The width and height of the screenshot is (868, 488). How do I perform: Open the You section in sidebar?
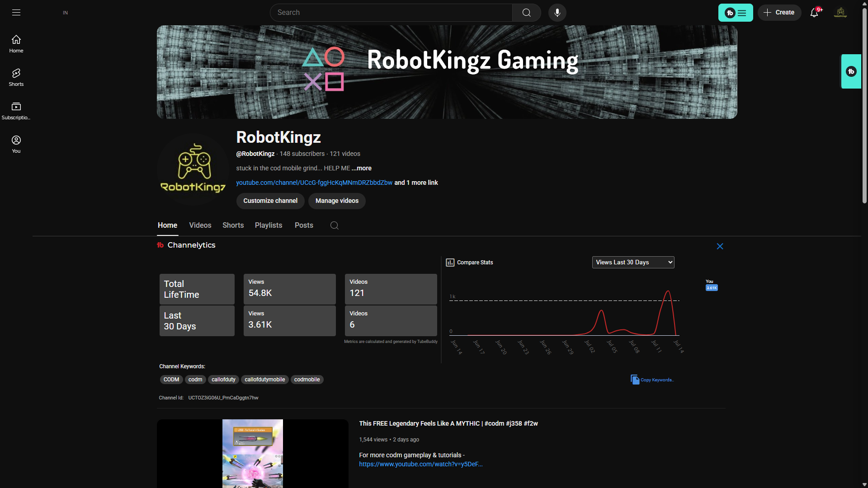point(16,144)
